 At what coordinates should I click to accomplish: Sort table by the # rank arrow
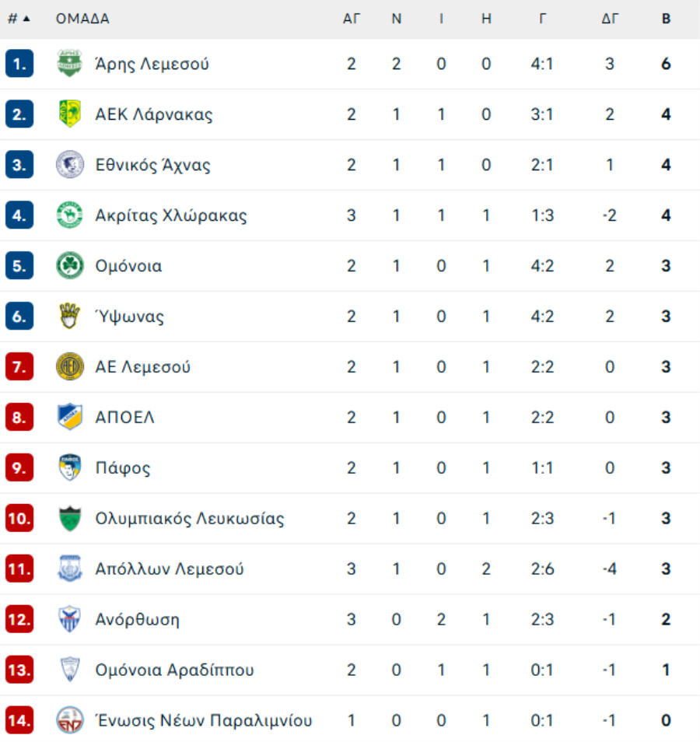(x=19, y=19)
